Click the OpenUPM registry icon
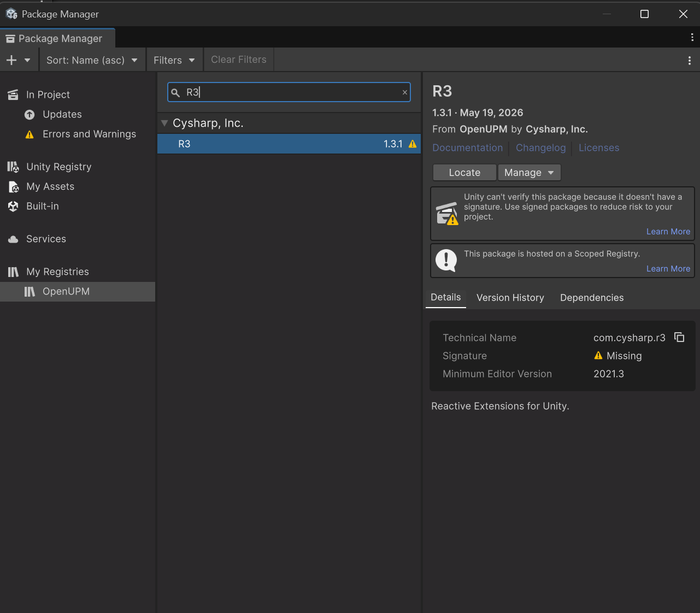The height and width of the screenshot is (613, 700). coord(30,292)
